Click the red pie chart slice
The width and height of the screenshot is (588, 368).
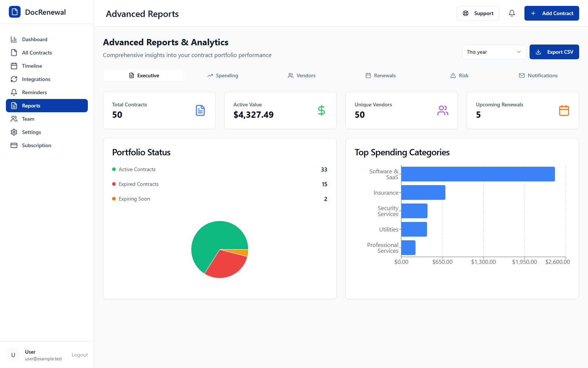point(226,265)
